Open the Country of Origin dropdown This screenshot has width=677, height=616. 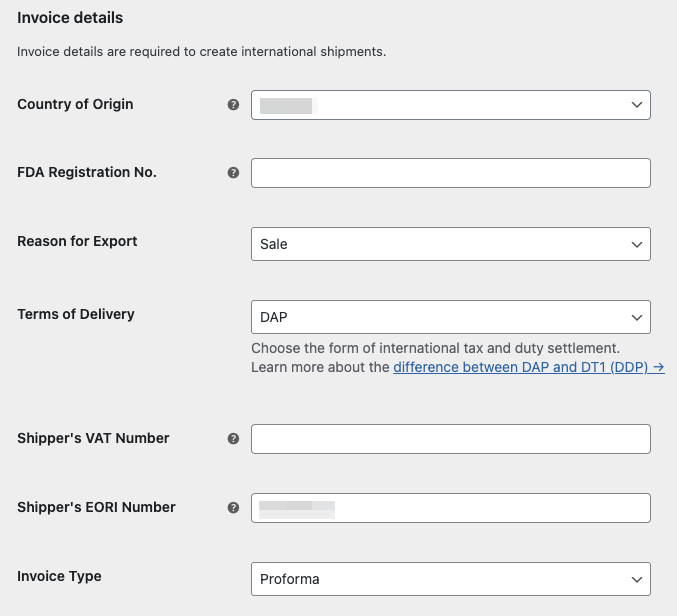(450, 105)
